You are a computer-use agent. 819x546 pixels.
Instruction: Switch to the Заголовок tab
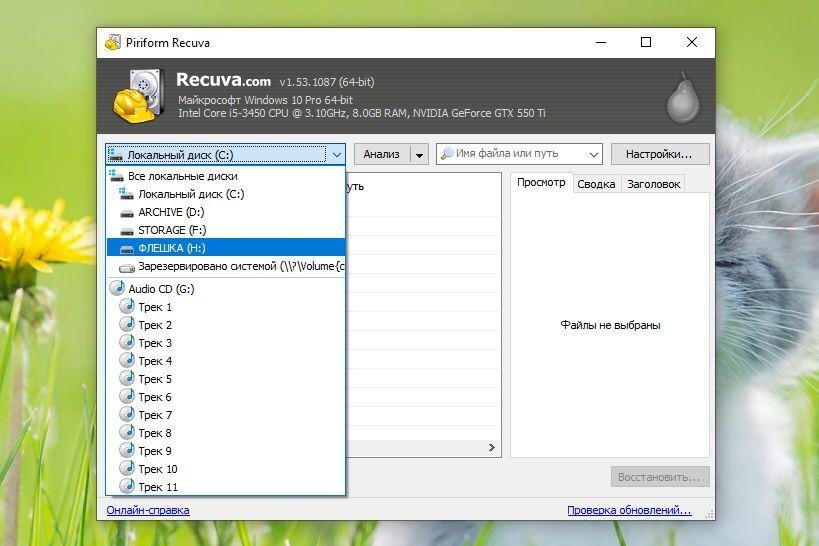(x=653, y=184)
